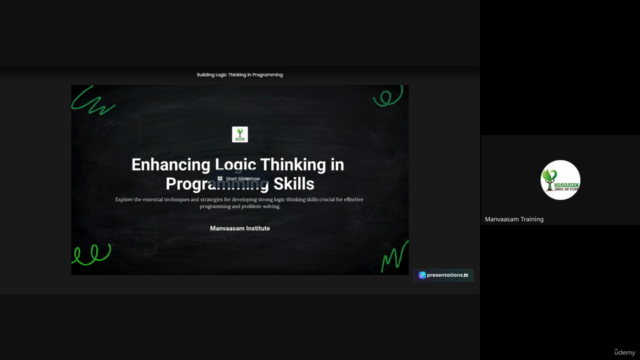This screenshot has height=360, width=640.
Task: Click the 'Enhancing Logic Thinking in' heading line
Action: 238,165
